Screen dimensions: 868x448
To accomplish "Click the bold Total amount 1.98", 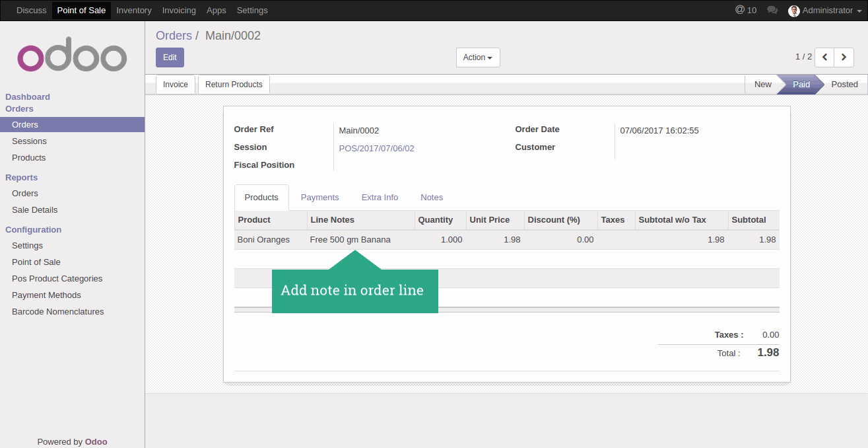I will (768, 353).
